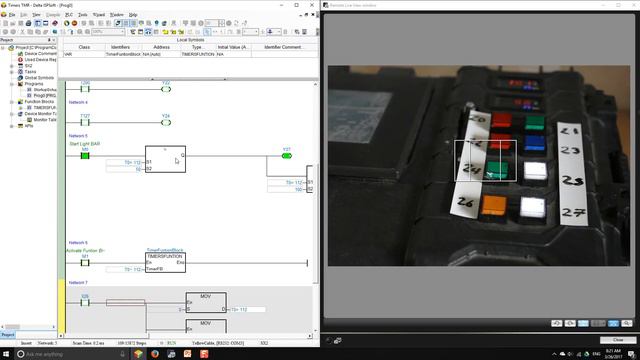Open the Project panel dropdown arrow

pos(54,40)
